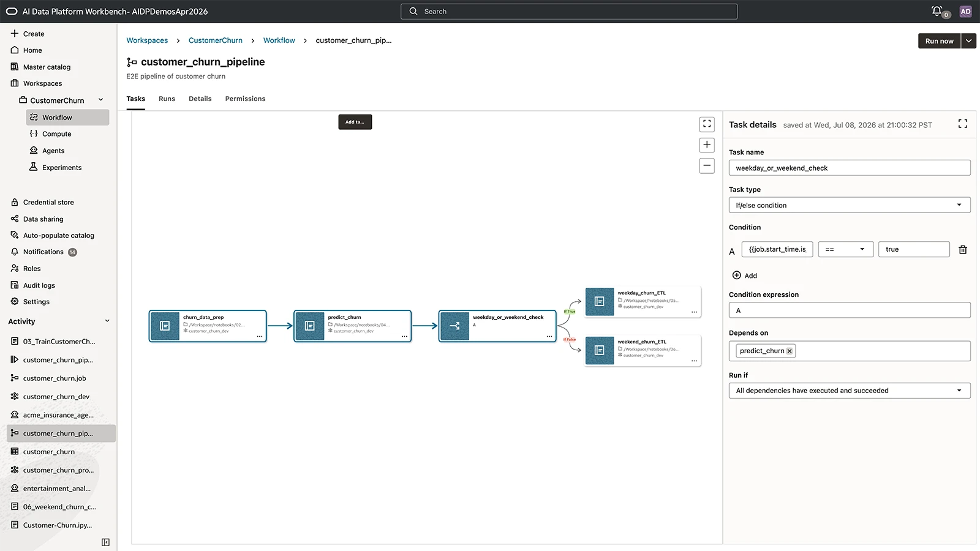The height and width of the screenshot is (551, 980).
Task: Click fit-to-screen icon on canvas
Action: tap(707, 124)
